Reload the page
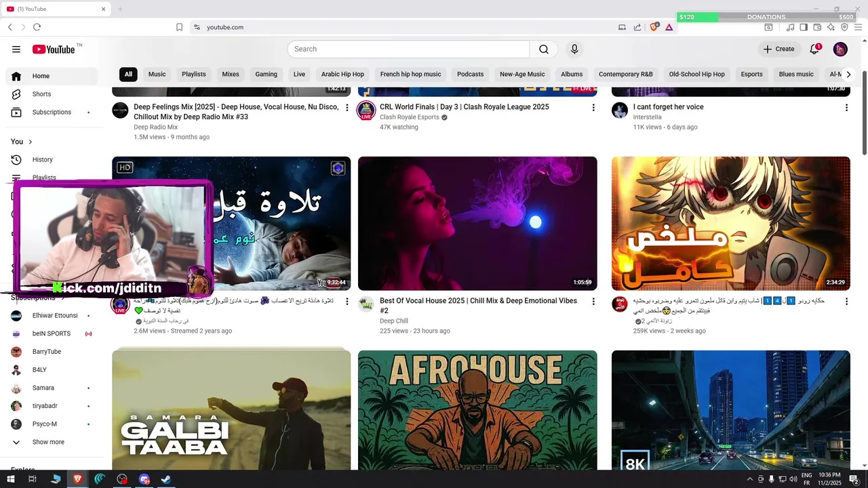This screenshot has width=868, height=488. (x=37, y=27)
